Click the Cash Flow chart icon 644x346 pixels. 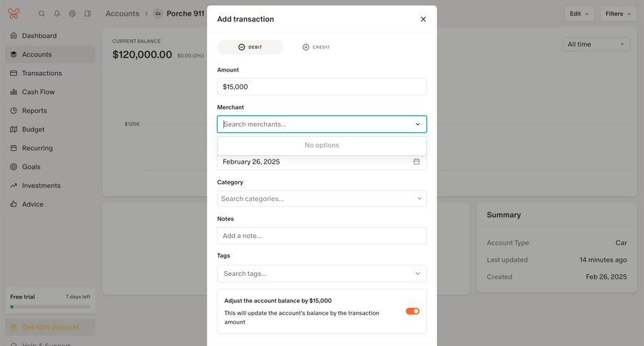pyautogui.click(x=14, y=92)
